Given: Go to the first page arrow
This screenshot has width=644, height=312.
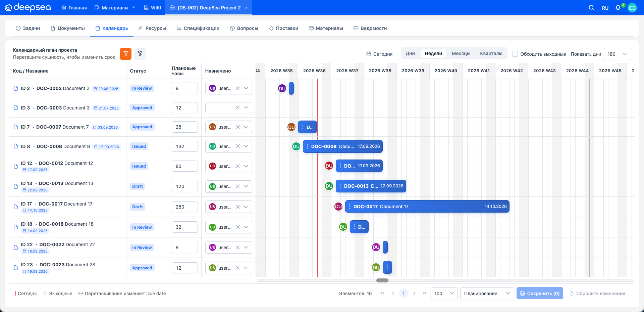Looking at the screenshot, I should pyautogui.click(x=382, y=293).
